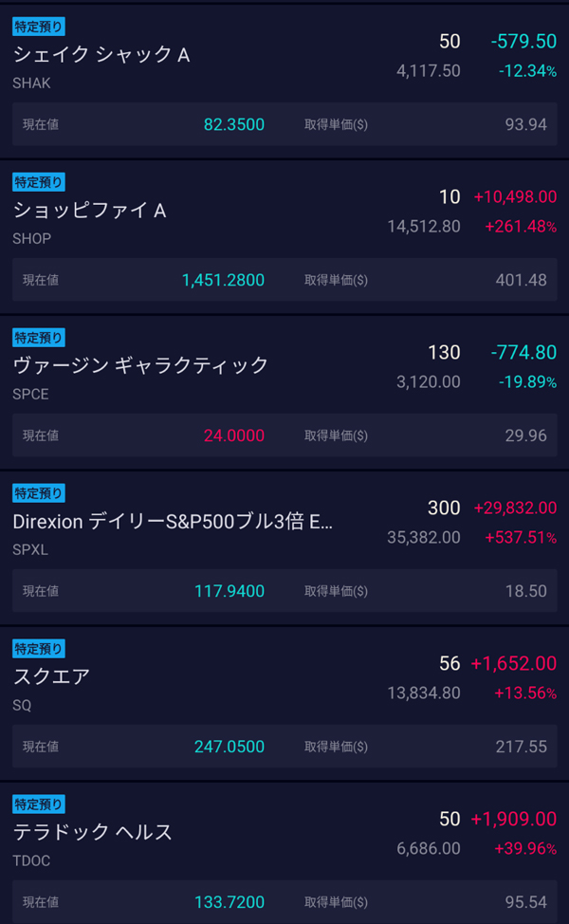The width and height of the screenshot is (569, 924).
Task: Tap the Direxion デイリーS&P500ブル3倍 entry
Action: [173, 521]
